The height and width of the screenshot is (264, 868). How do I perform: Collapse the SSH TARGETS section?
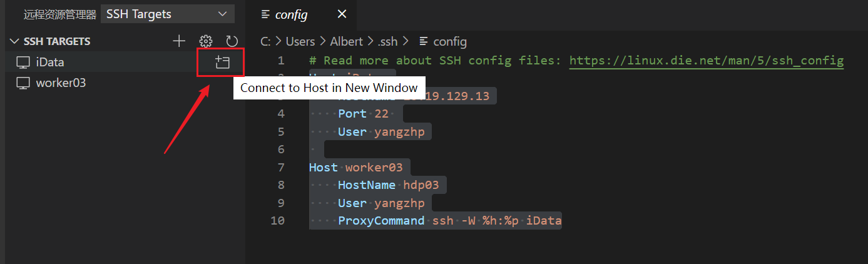[14, 41]
